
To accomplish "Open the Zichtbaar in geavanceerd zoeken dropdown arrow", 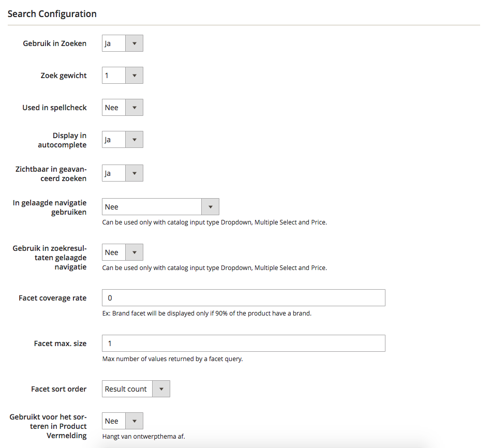I will coord(135,173).
